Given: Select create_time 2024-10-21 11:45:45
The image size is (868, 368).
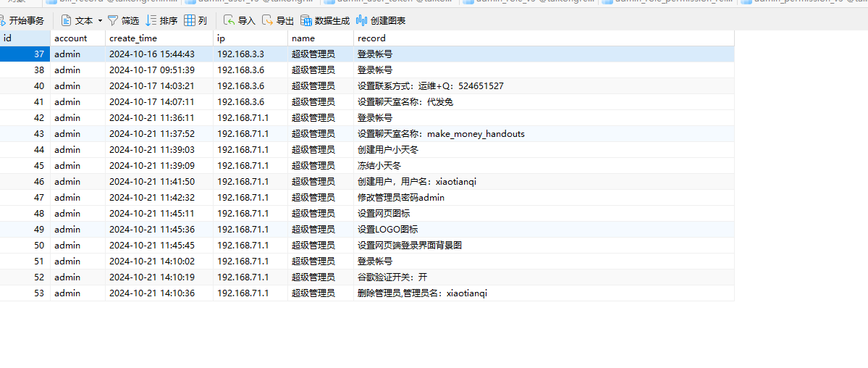Looking at the screenshot, I should (x=159, y=246).
